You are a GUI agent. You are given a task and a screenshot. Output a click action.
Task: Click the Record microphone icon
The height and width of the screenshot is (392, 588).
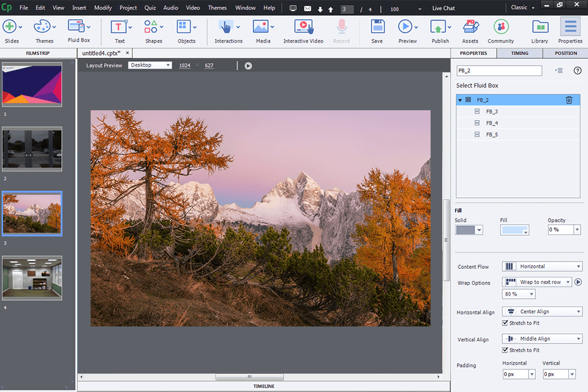click(341, 27)
